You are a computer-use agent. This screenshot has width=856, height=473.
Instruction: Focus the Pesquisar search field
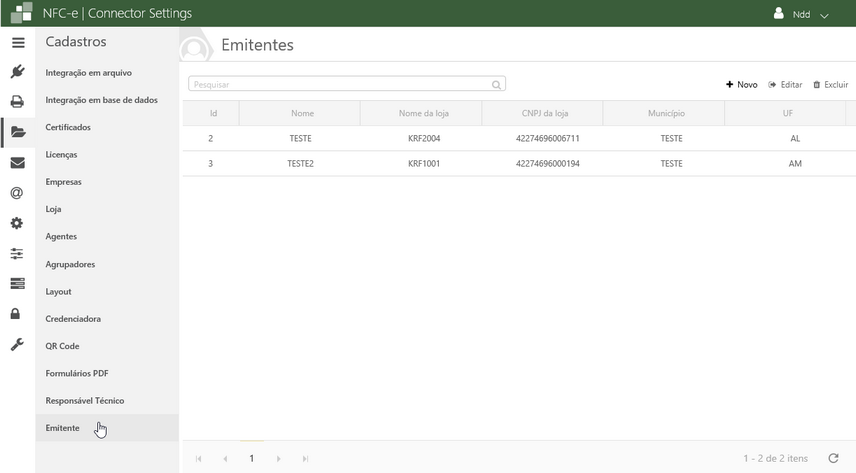(x=340, y=85)
